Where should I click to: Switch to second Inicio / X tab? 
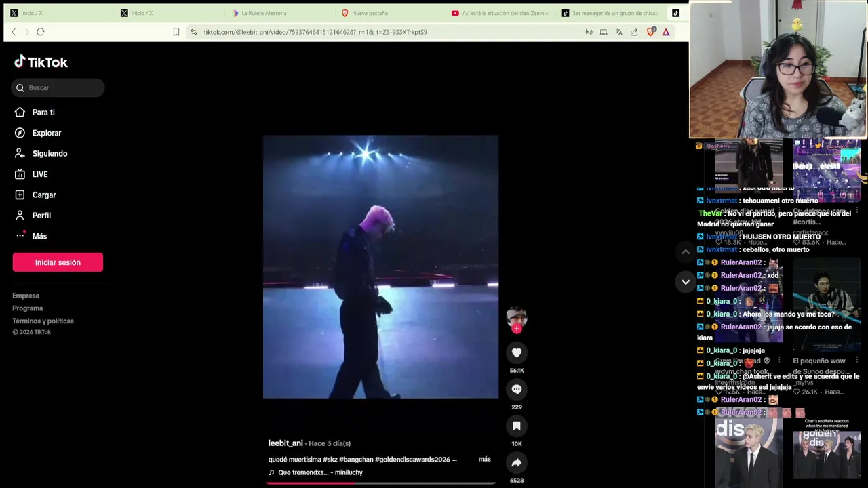click(x=168, y=13)
